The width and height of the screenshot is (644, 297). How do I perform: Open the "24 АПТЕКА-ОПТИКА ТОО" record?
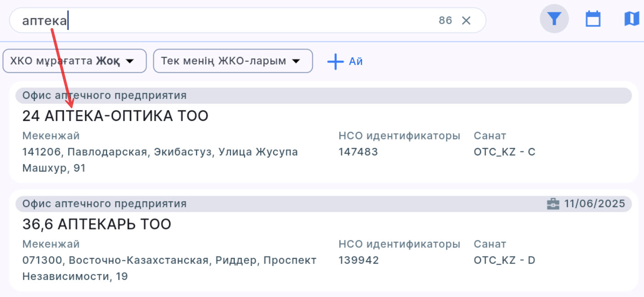click(x=115, y=116)
